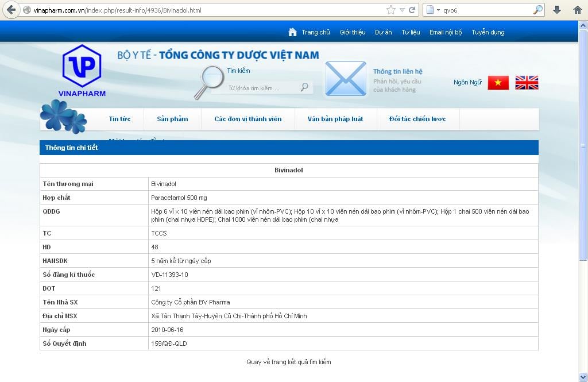Click decision number 159/QĐ-QLD
Image resolution: width=588 pixels, height=382 pixels.
coord(169,344)
